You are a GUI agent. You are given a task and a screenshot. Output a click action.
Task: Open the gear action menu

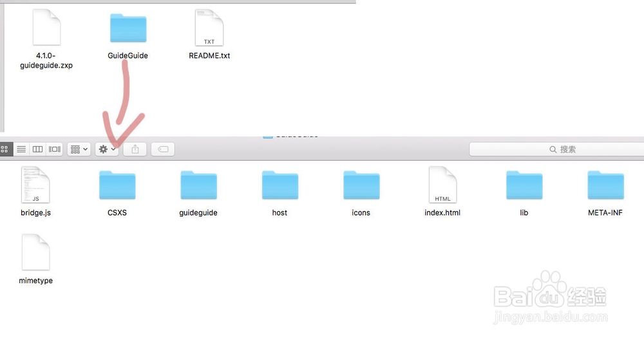point(107,149)
